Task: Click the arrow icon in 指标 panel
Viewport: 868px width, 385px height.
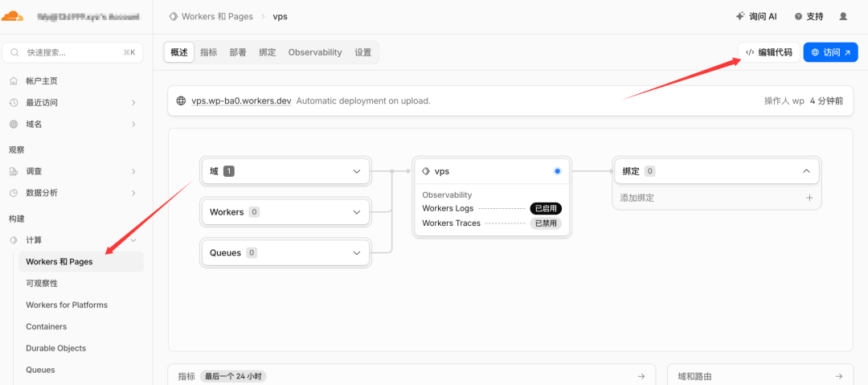Action: [641, 376]
